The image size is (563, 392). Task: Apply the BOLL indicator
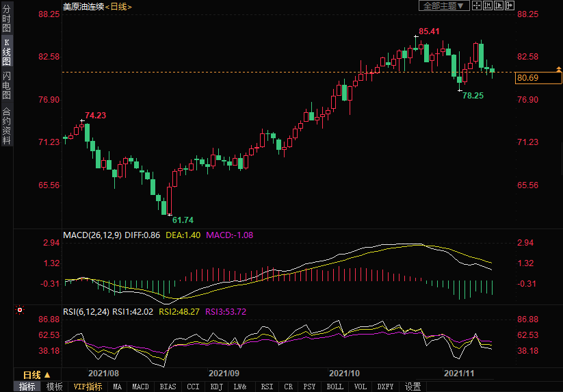coord(335,387)
